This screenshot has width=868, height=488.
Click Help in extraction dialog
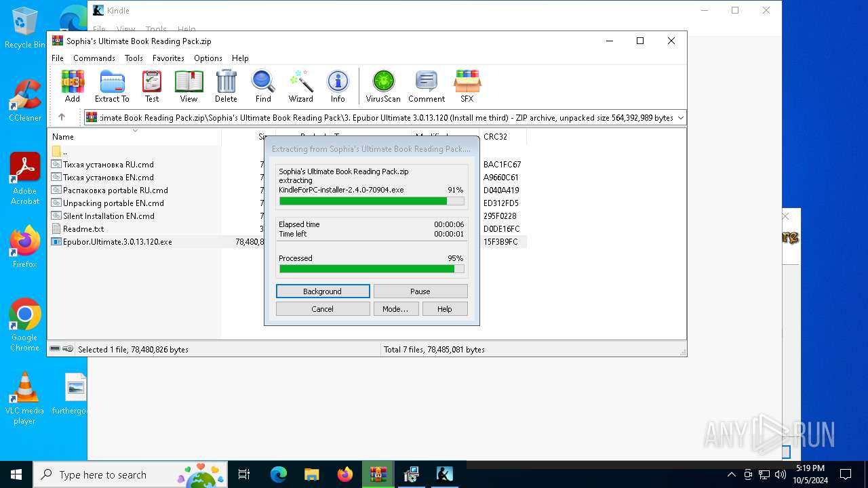(x=445, y=309)
